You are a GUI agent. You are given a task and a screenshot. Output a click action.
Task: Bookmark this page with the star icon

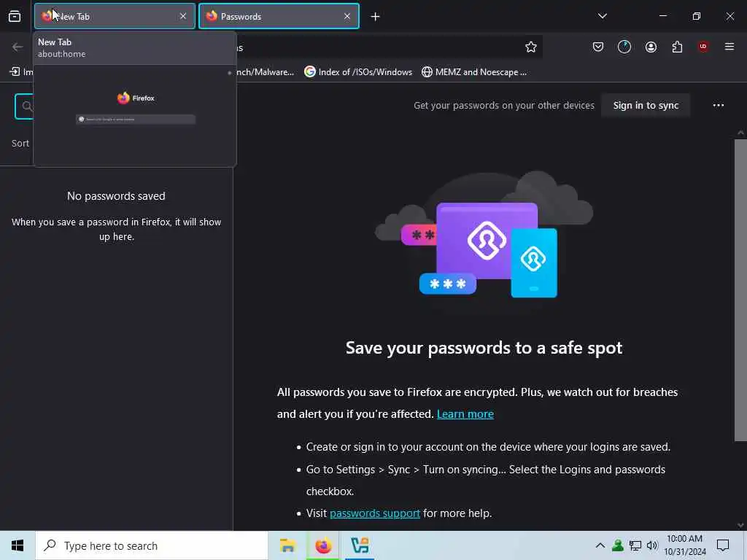pyautogui.click(x=531, y=47)
